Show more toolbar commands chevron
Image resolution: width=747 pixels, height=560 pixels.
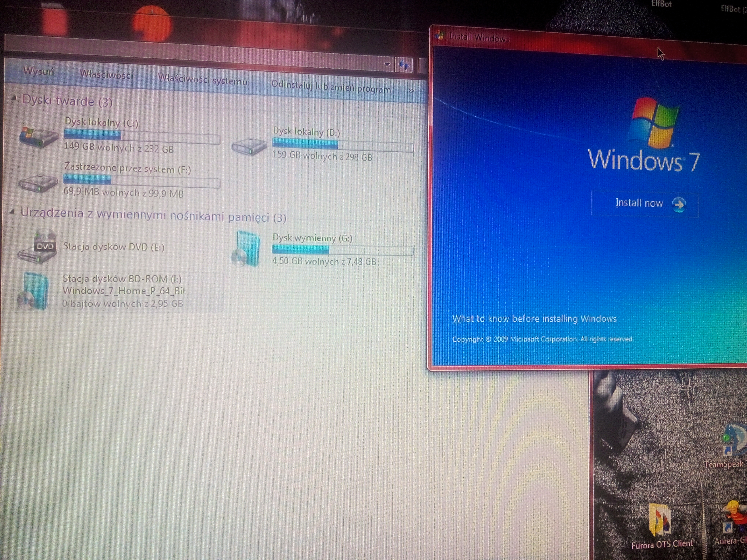coord(411,90)
